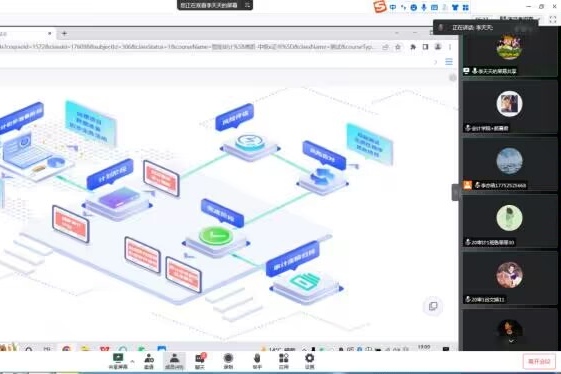Click the browser address bar URL
The image size is (561, 374).
(186, 47)
